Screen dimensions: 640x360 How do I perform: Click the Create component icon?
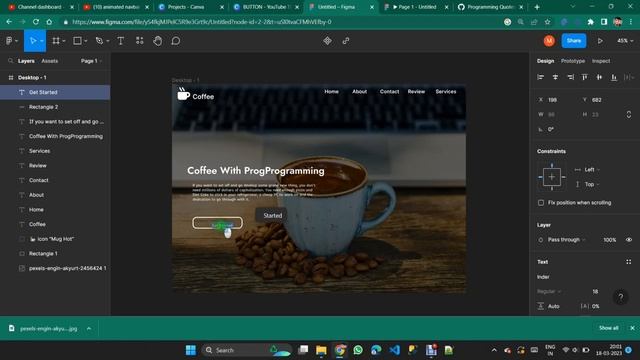(x=327, y=41)
